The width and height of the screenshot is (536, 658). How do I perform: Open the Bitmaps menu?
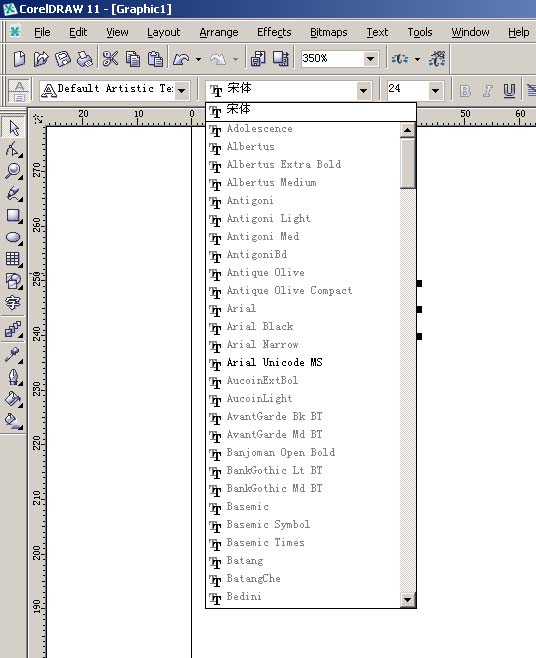328,32
